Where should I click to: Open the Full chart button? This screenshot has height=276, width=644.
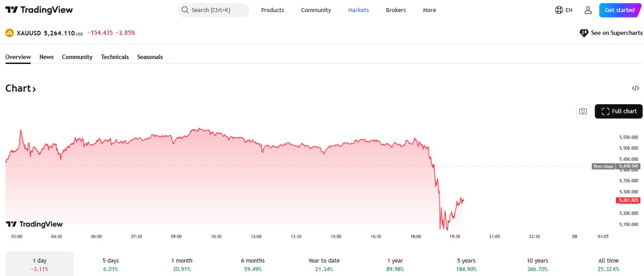[618, 111]
